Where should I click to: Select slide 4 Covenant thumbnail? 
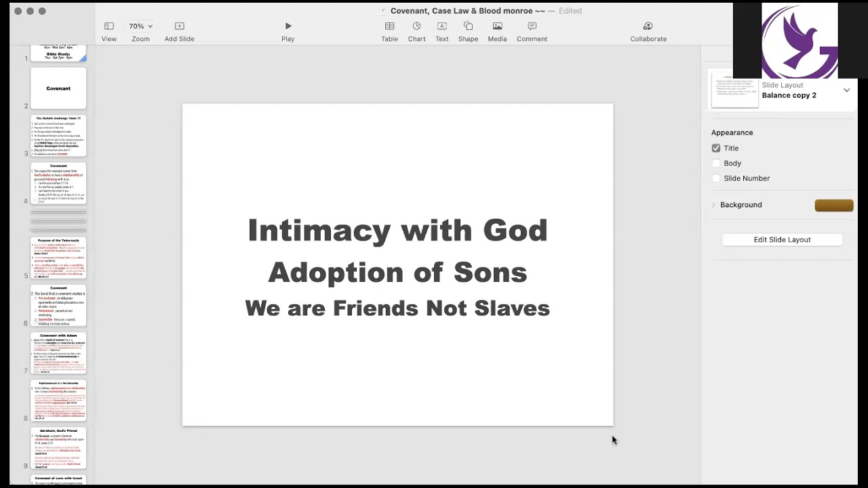(58, 183)
